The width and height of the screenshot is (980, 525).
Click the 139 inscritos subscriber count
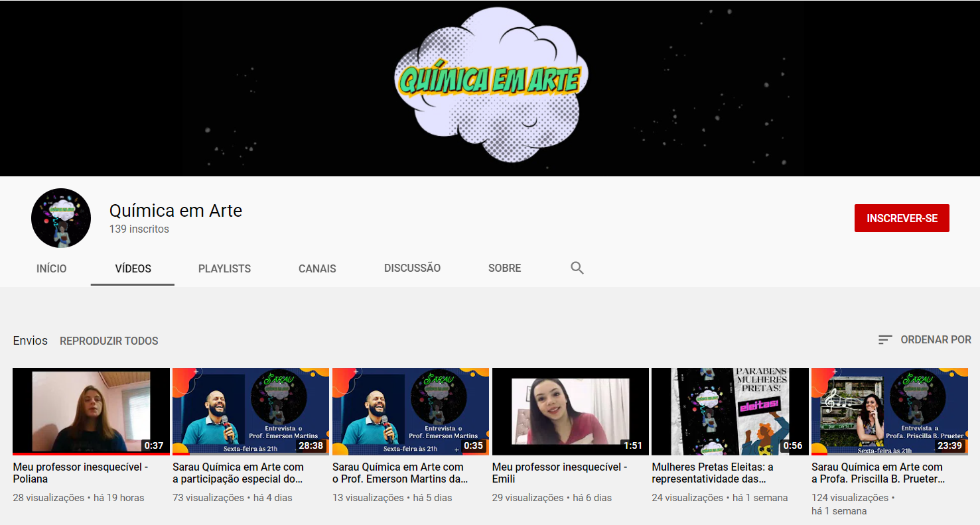click(139, 229)
